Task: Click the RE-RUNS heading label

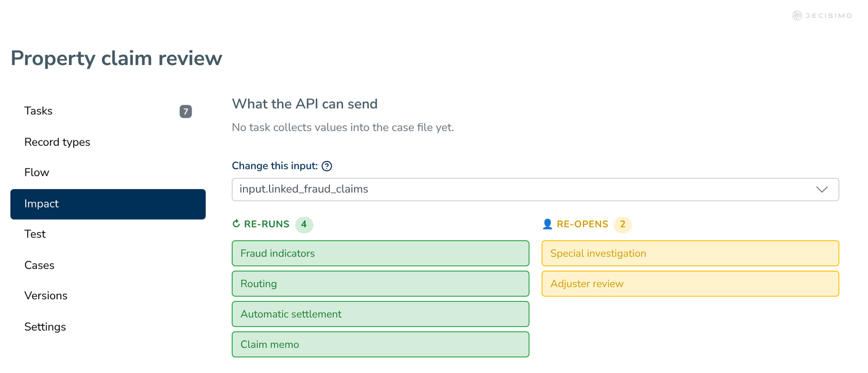Action: pyautogui.click(x=266, y=224)
